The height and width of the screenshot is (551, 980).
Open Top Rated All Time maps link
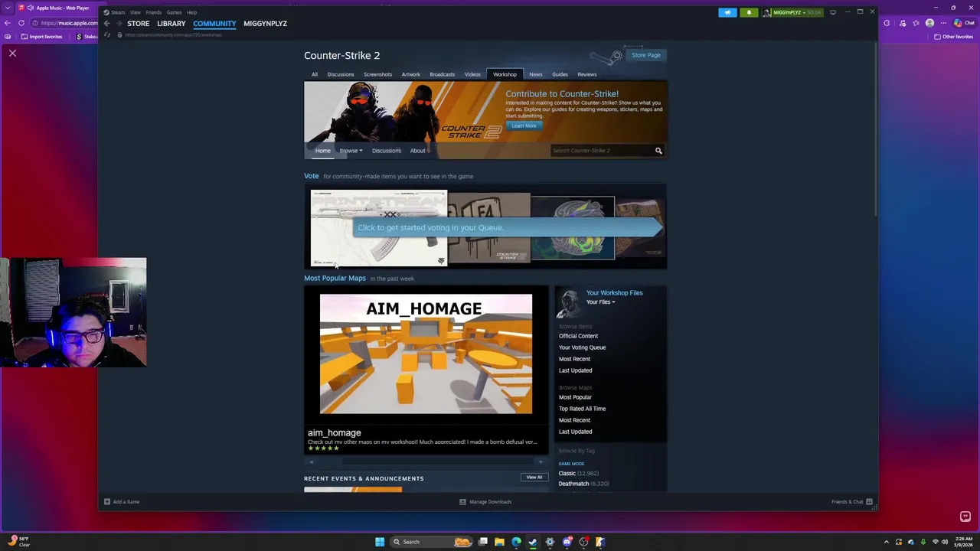[582, 409]
